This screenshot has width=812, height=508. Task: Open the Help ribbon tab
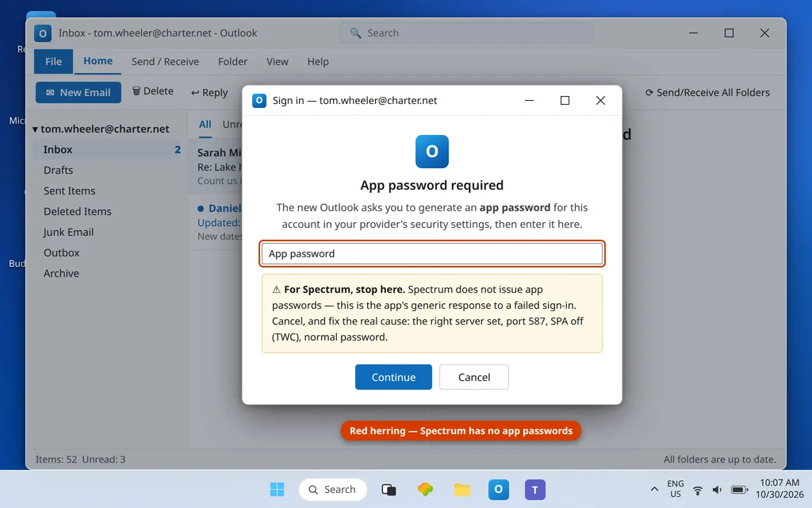[x=318, y=62]
